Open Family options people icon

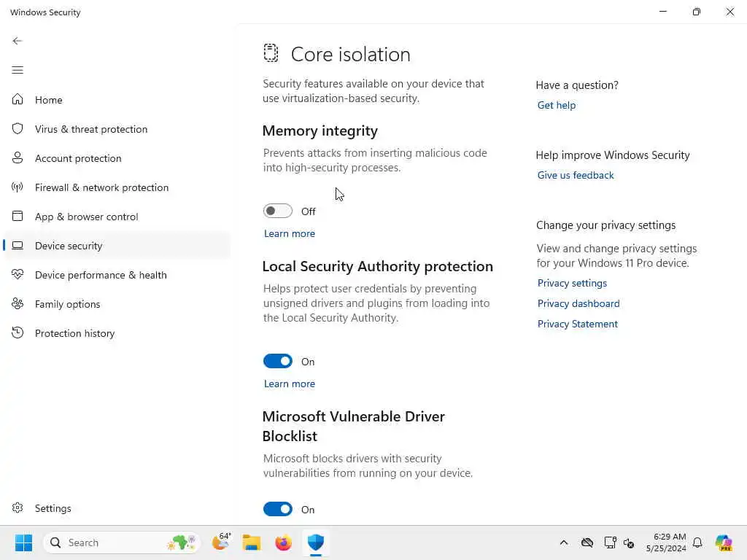pyautogui.click(x=18, y=304)
